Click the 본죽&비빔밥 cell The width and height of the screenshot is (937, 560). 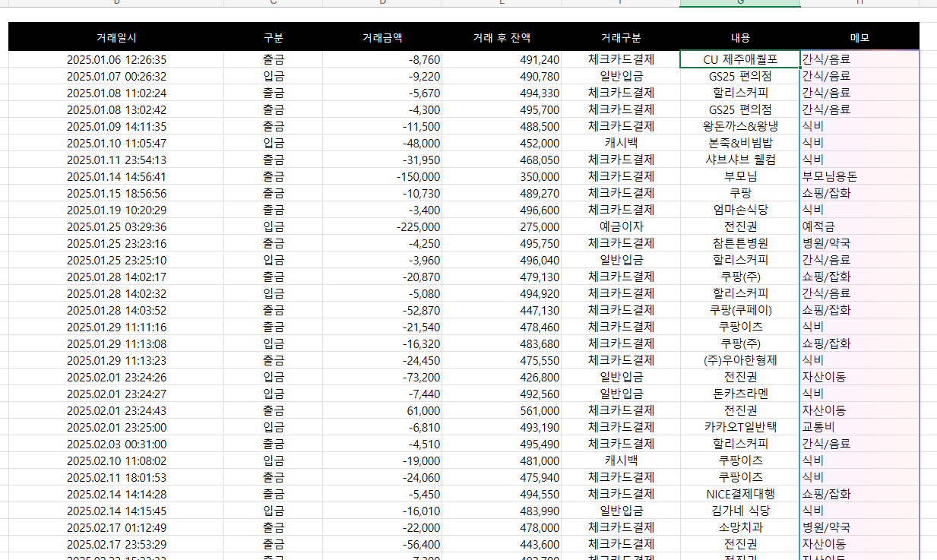tap(740, 143)
